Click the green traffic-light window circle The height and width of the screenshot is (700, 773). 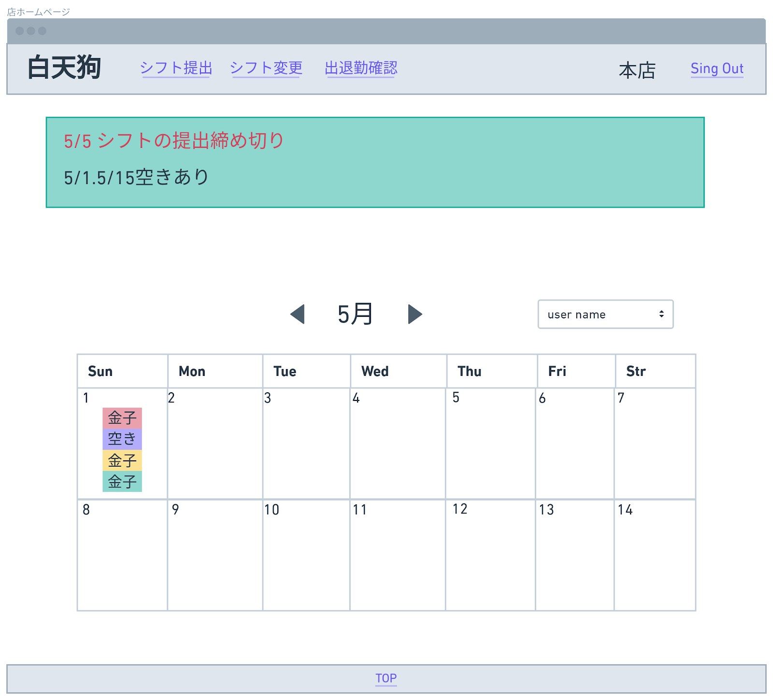43,30
